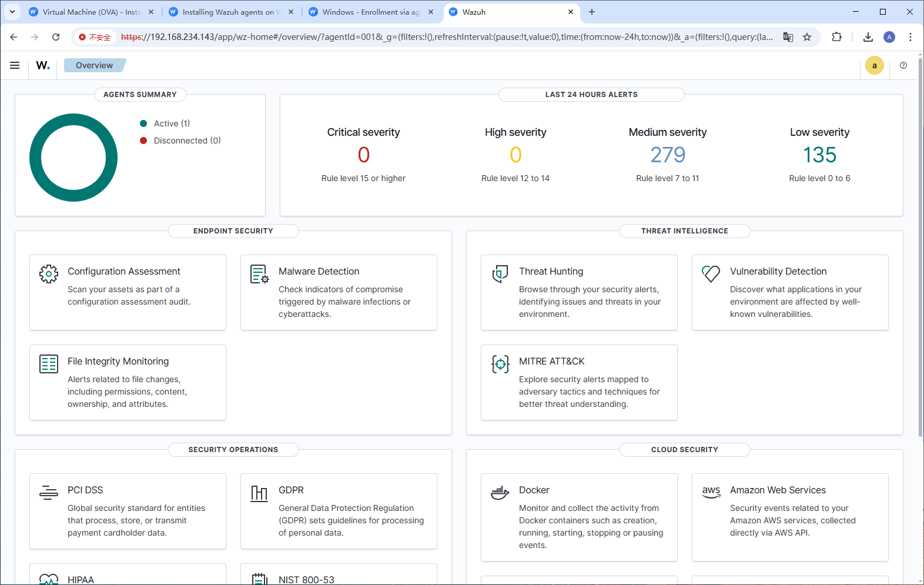Click the Configuration Assessment gear icon
Screen dimensions: 924x585
point(49,273)
